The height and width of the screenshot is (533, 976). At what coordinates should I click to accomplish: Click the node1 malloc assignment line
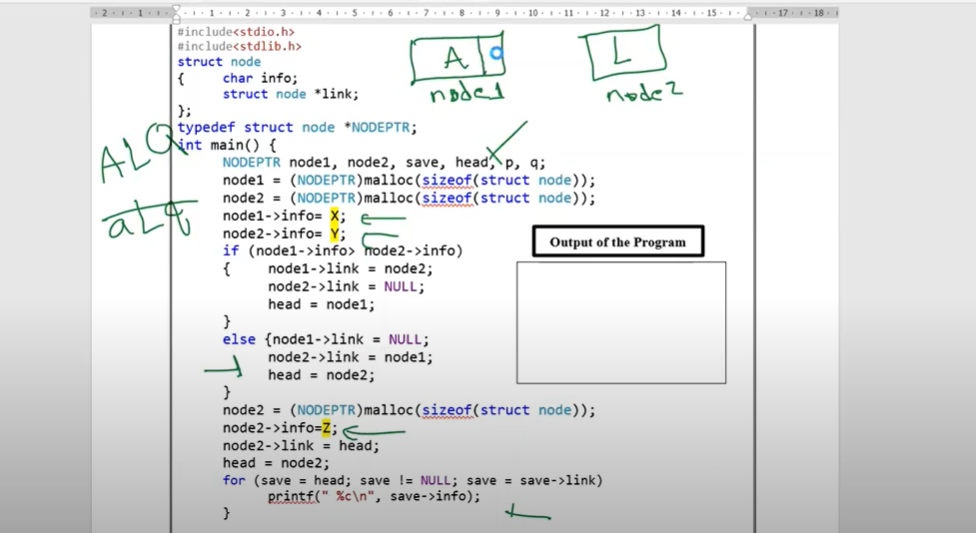pos(409,181)
